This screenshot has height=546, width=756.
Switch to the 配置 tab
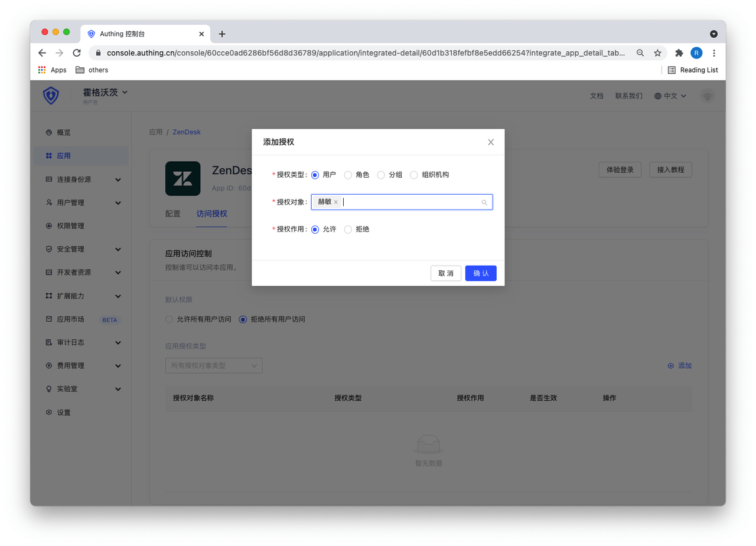pyautogui.click(x=173, y=214)
